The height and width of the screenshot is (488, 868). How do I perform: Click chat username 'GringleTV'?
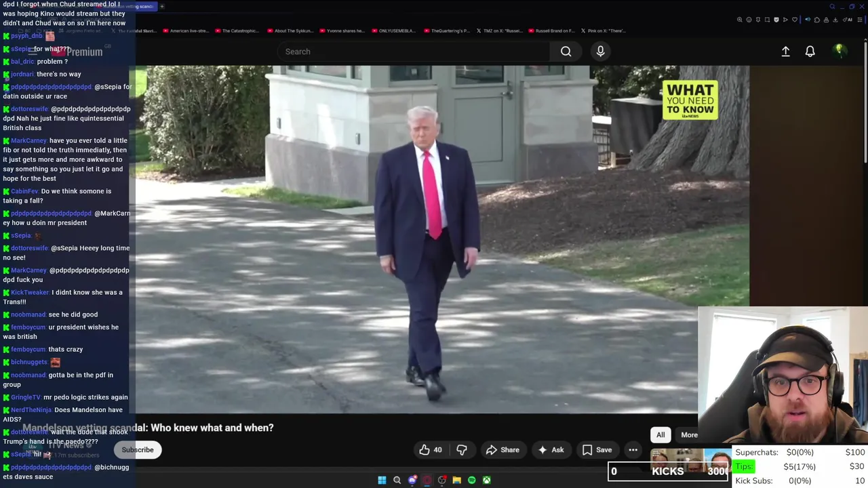(26, 397)
